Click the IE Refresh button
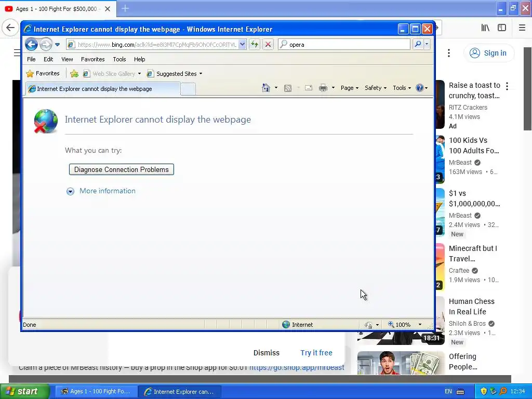This screenshot has width=532, height=399. tap(255, 44)
